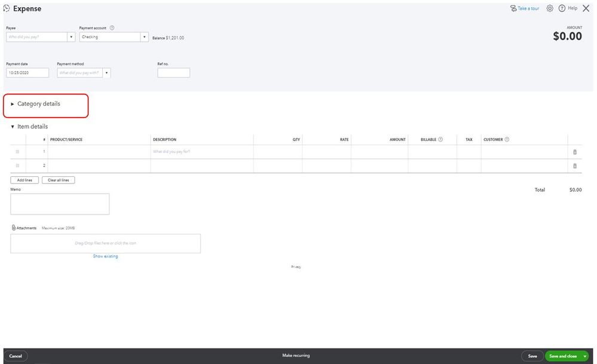The image size is (597, 364).
Task: Click the Customer column info icon
Action: [507, 139]
